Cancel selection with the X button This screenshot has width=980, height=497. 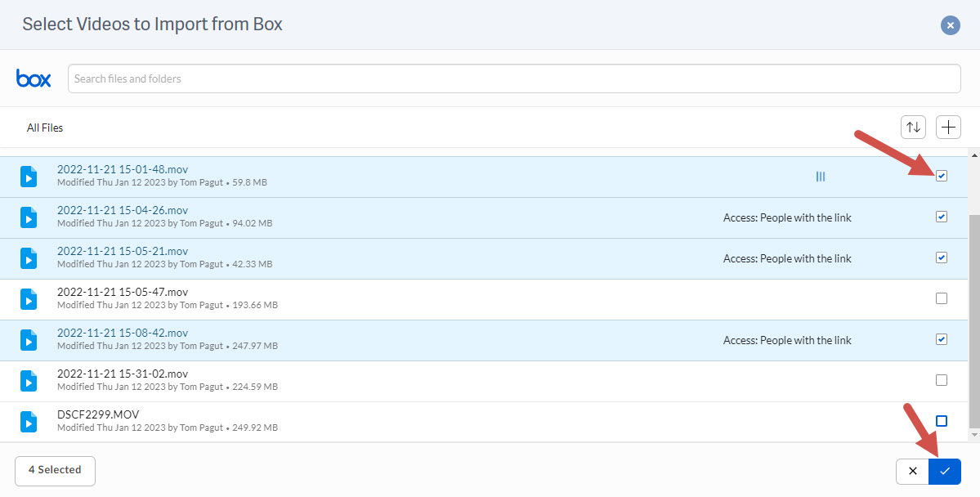[x=912, y=471]
